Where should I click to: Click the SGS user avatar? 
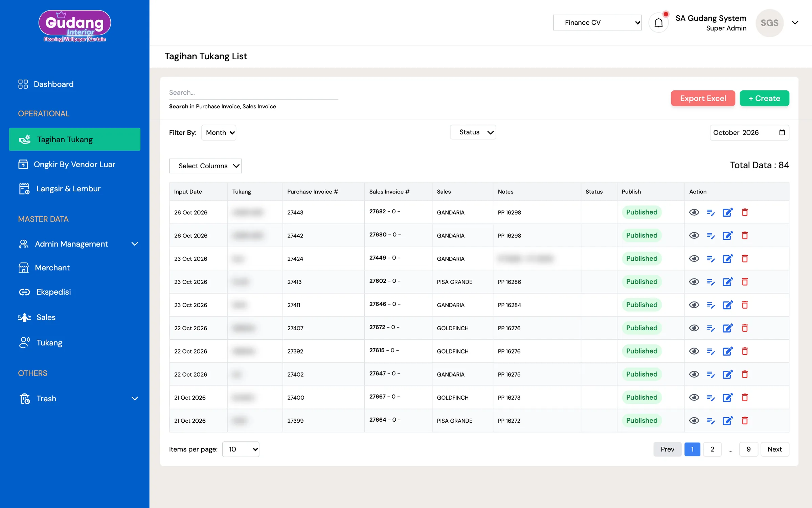click(769, 23)
